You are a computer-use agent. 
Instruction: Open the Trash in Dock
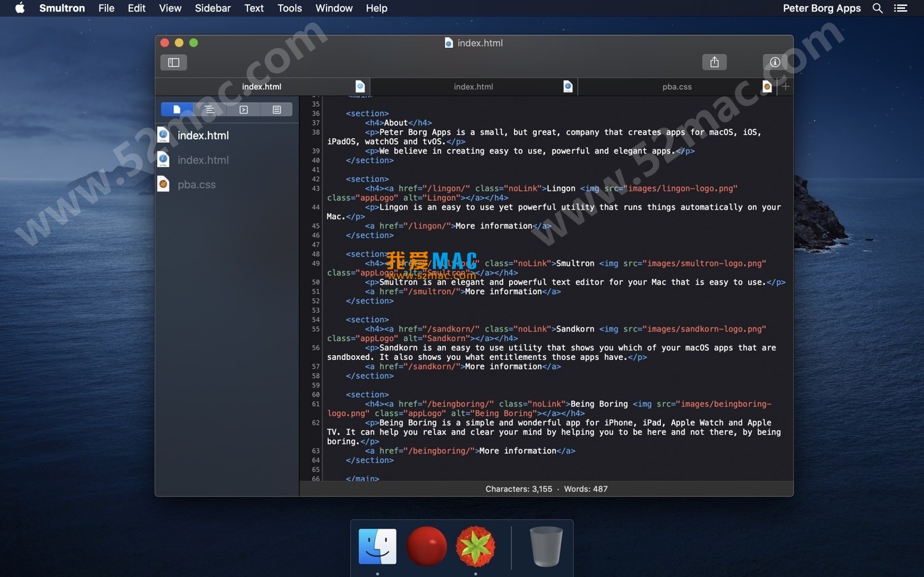coord(546,546)
